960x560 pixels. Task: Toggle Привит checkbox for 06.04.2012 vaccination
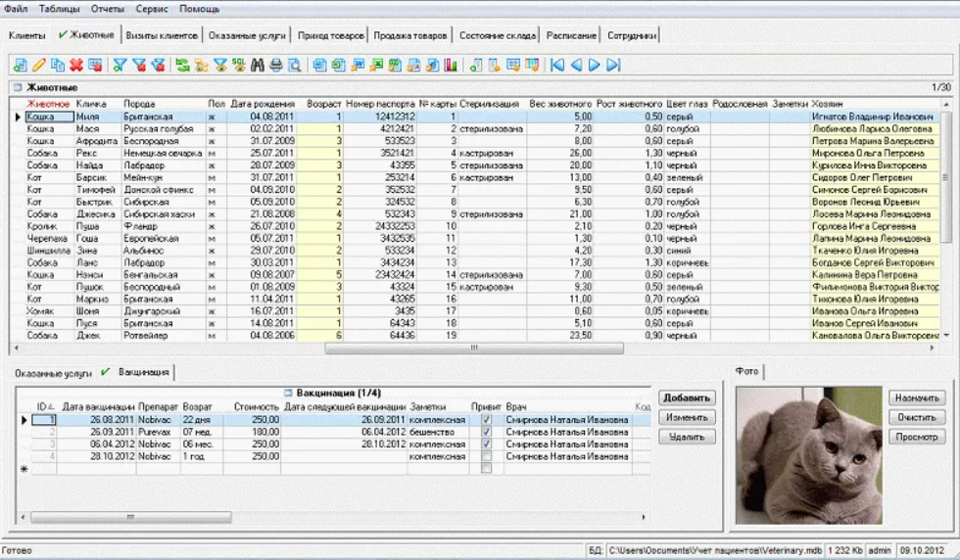(486, 444)
